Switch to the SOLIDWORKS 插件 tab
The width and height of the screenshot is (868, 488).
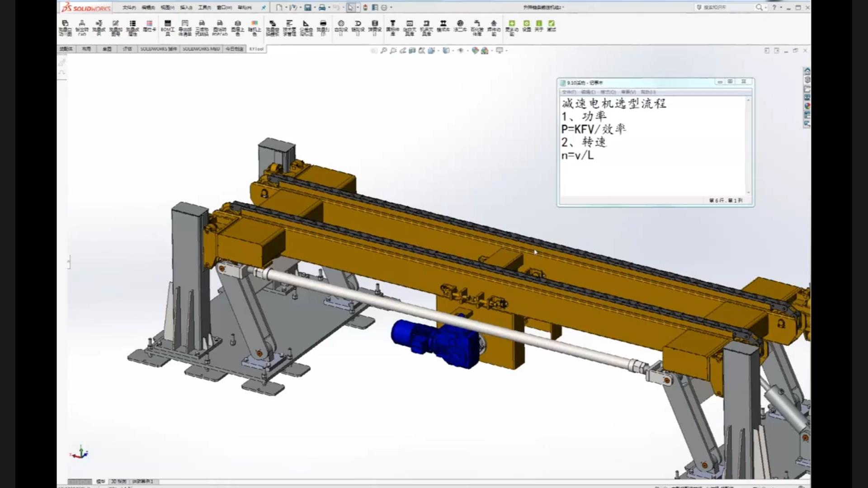tap(158, 49)
